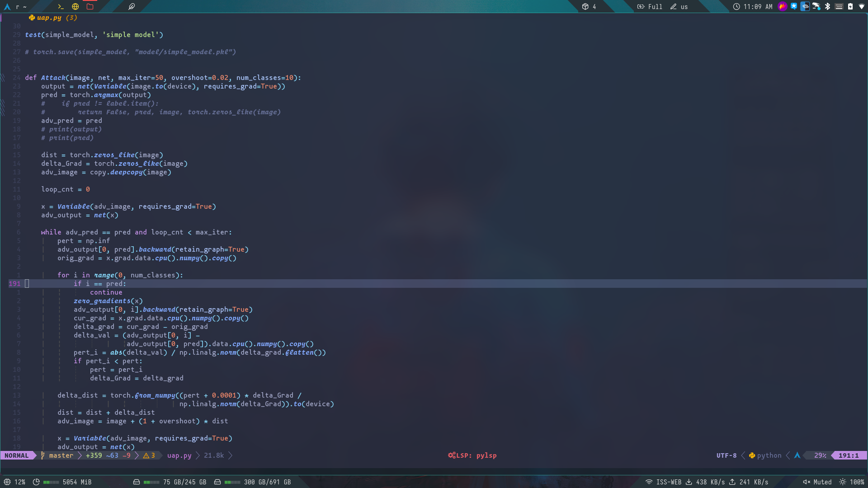The height and width of the screenshot is (488, 868).
Task: Click the master git branch segment
Action: [x=61, y=455]
